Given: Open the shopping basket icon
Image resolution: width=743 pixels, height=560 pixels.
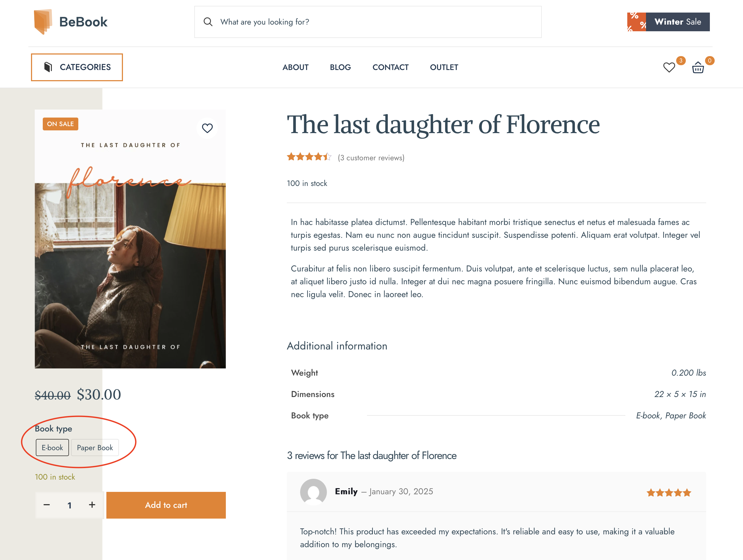Looking at the screenshot, I should [x=698, y=68].
